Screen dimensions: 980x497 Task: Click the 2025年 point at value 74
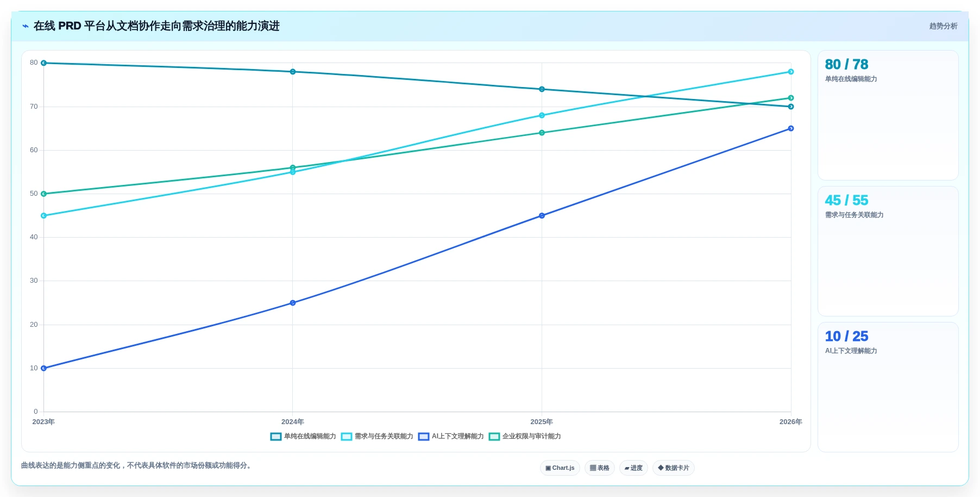coord(542,89)
